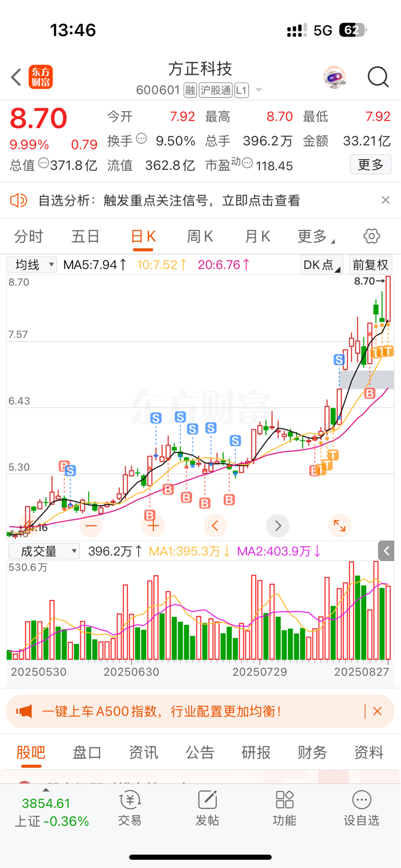The image size is (401, 868).
Task: Switch to the 公告 tab
Action: (x=200, y=752)
